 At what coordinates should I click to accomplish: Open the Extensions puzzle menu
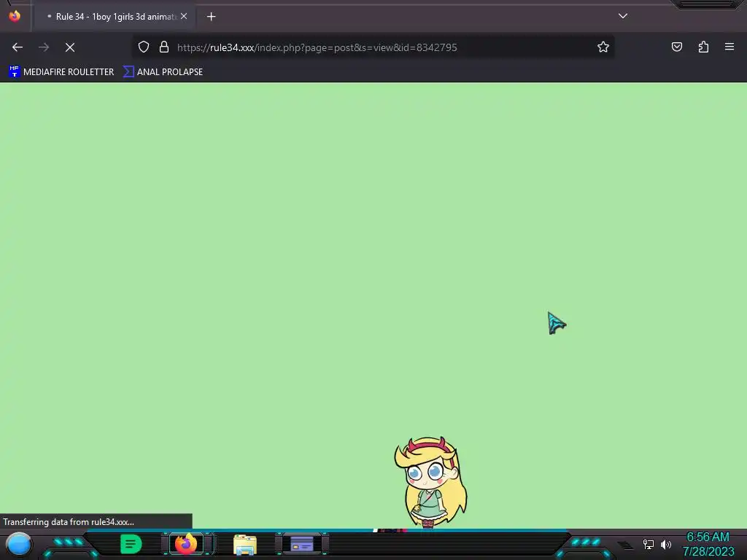703,47
